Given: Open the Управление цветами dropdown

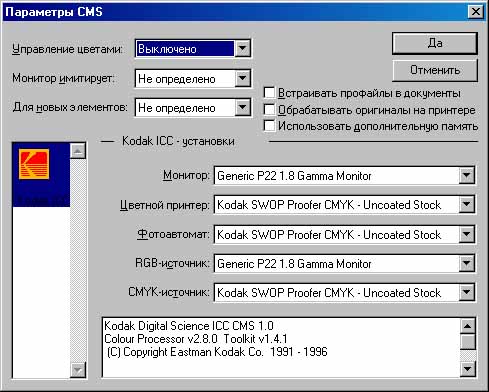Looking at the screenshot, I should 242,49.
